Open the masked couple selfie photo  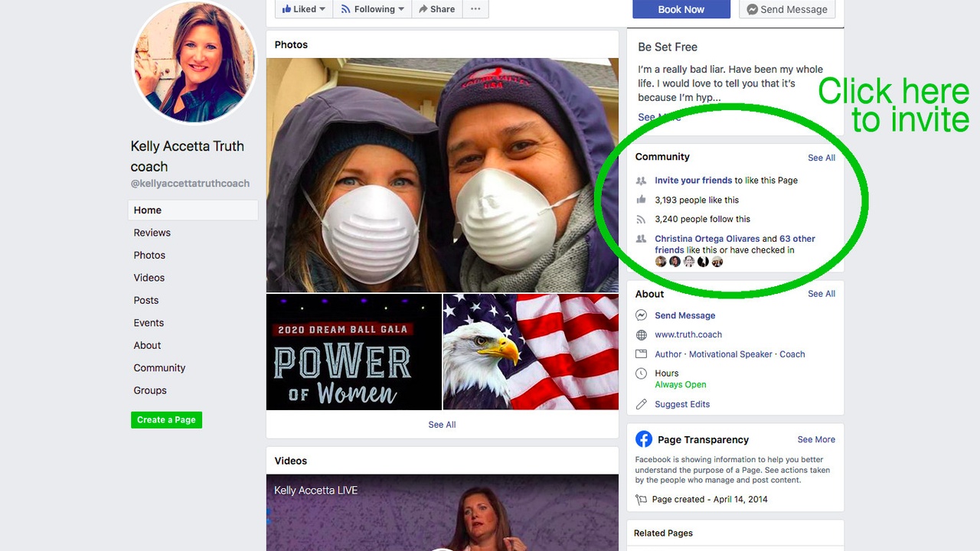(x=443, y=175)
